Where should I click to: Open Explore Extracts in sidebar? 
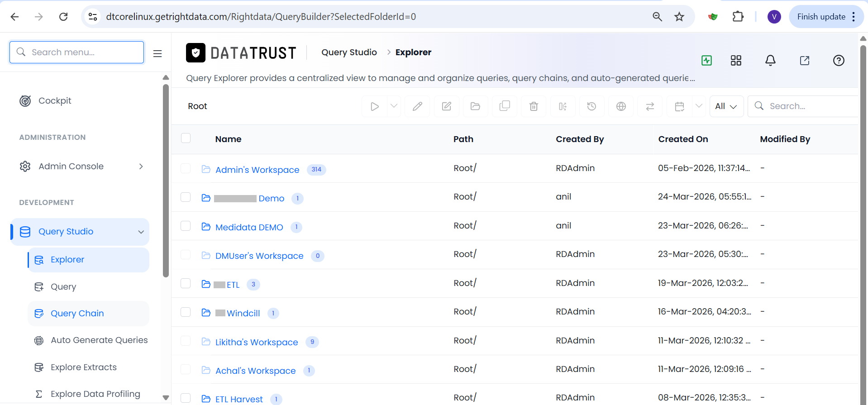[x=84, y=367]
